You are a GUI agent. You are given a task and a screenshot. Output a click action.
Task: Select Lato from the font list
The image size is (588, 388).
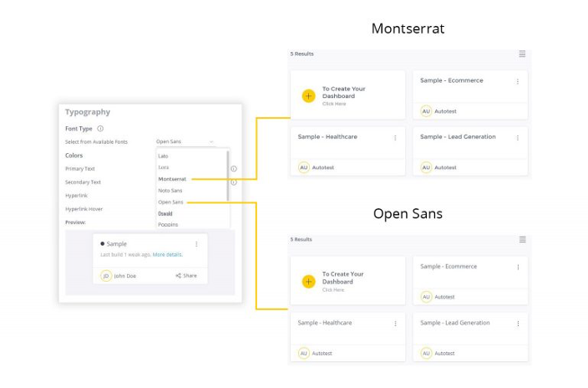point(164,156)
